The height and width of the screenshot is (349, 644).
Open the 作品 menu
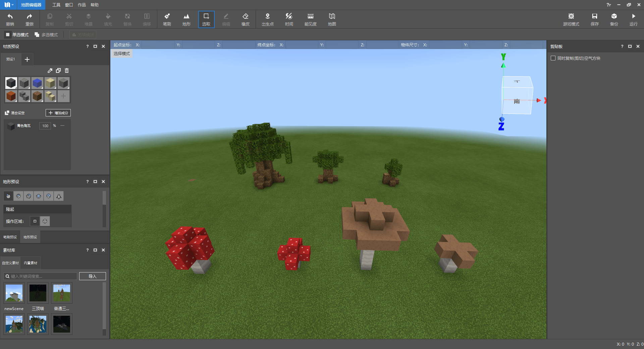82,5
